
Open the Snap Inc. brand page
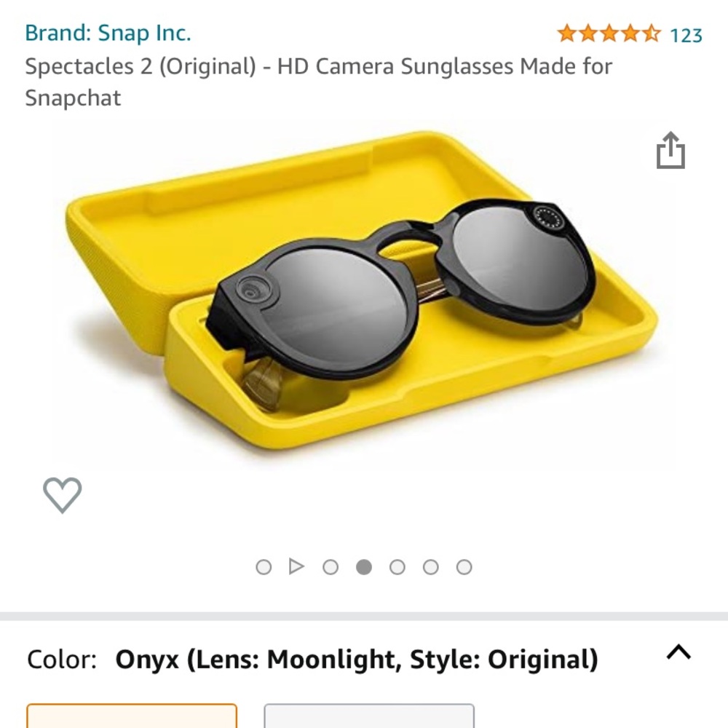point(108,33)
